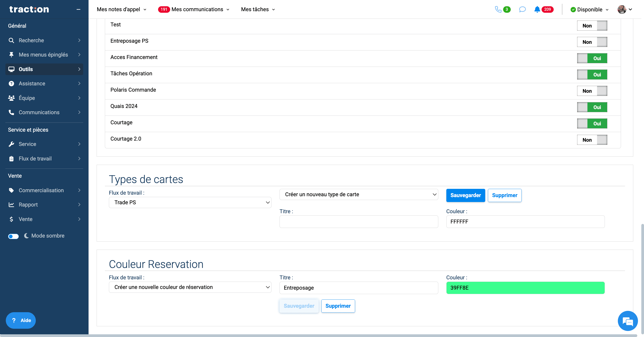644x337 pixels.
Task: Click Supprimer in Couleur Reservation
Action: point(338,306)
